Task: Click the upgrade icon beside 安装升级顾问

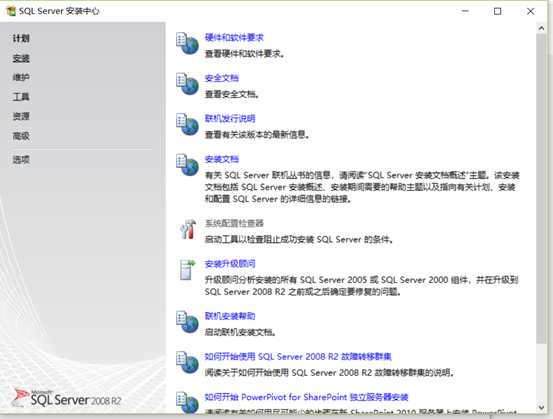Action: (x=187, y=270)
